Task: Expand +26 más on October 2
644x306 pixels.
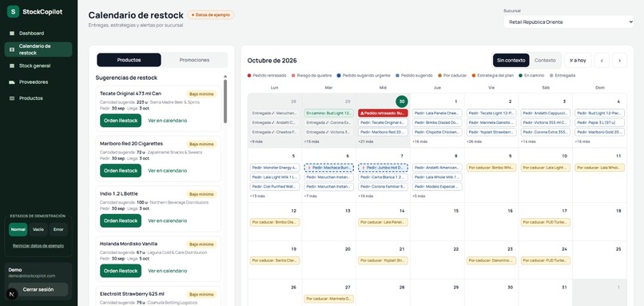Action: [474, 141]
